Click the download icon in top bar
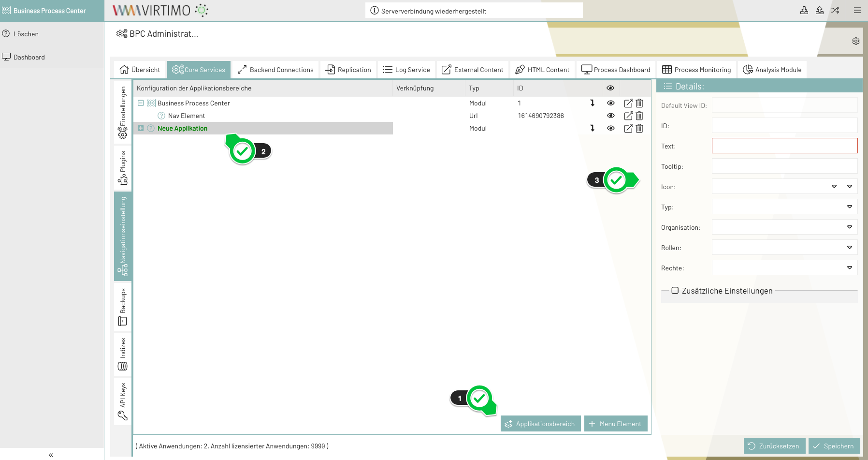 click(804, 10)
